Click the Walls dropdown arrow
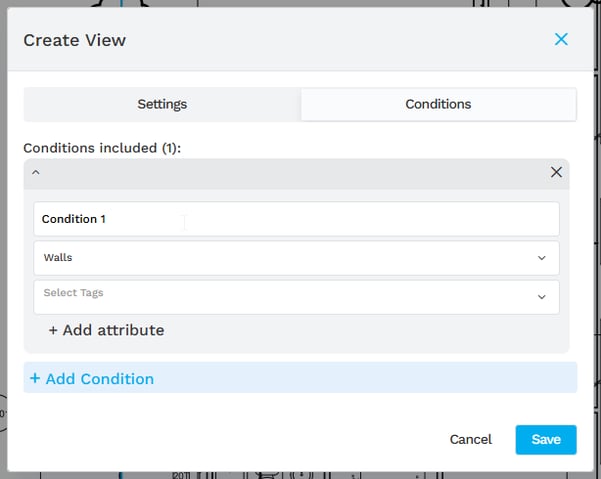 [541, 258]
